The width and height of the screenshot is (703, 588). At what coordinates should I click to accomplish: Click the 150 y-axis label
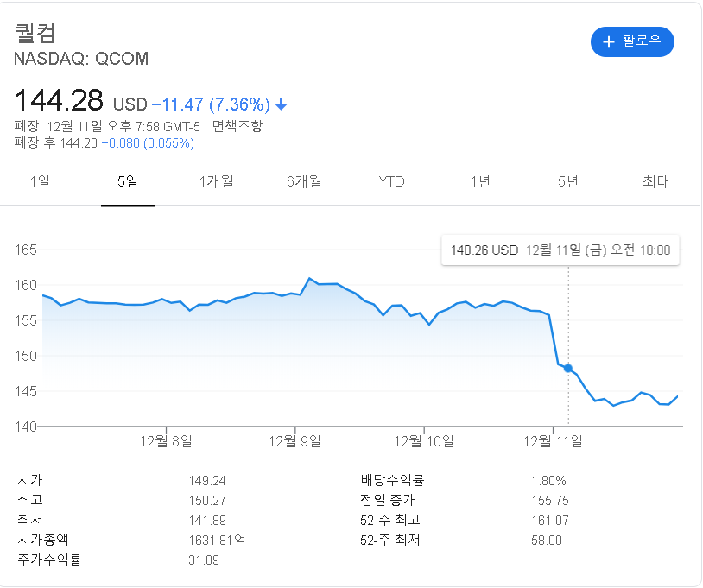click(26, 356)
